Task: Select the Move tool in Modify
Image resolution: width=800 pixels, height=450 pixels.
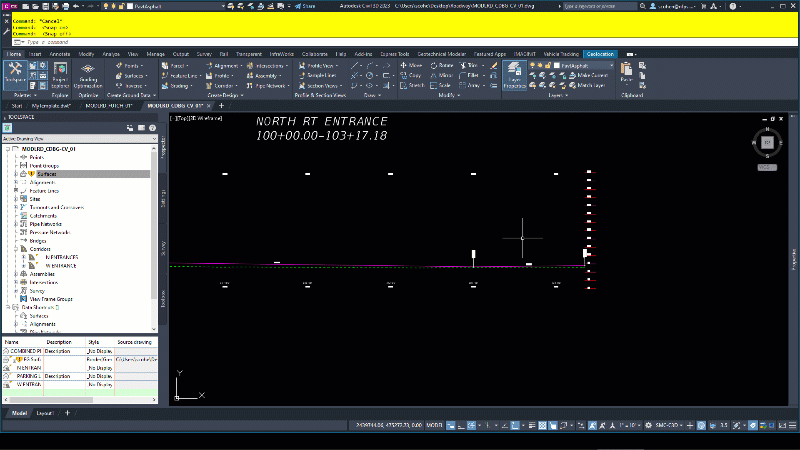Action: (x=412, y=64)
